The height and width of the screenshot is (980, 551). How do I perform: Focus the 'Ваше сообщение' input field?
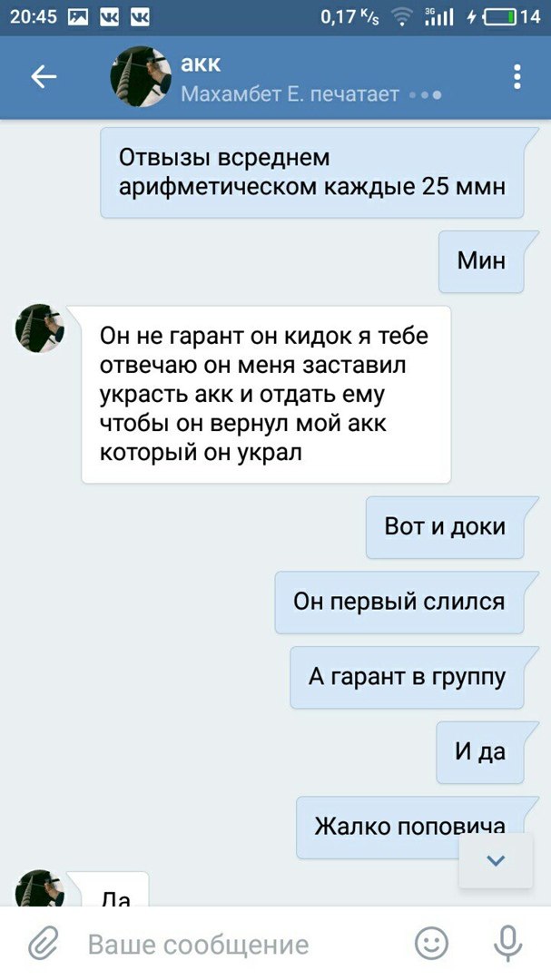244,945
